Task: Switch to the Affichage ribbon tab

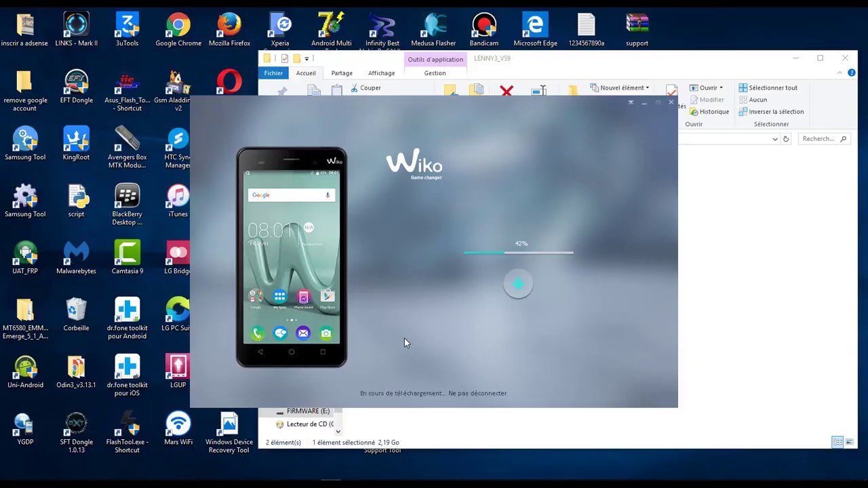Action: point(381,73)
